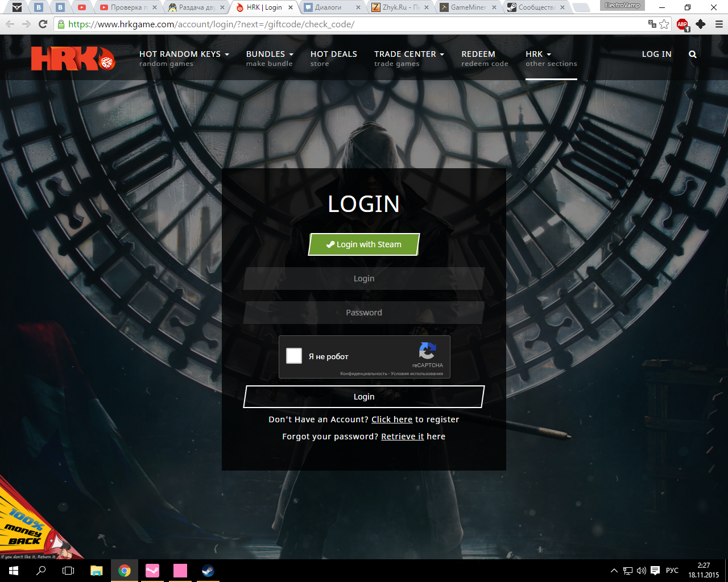Click the HRK logo
728x582 pixels.
tap(73, 58)
